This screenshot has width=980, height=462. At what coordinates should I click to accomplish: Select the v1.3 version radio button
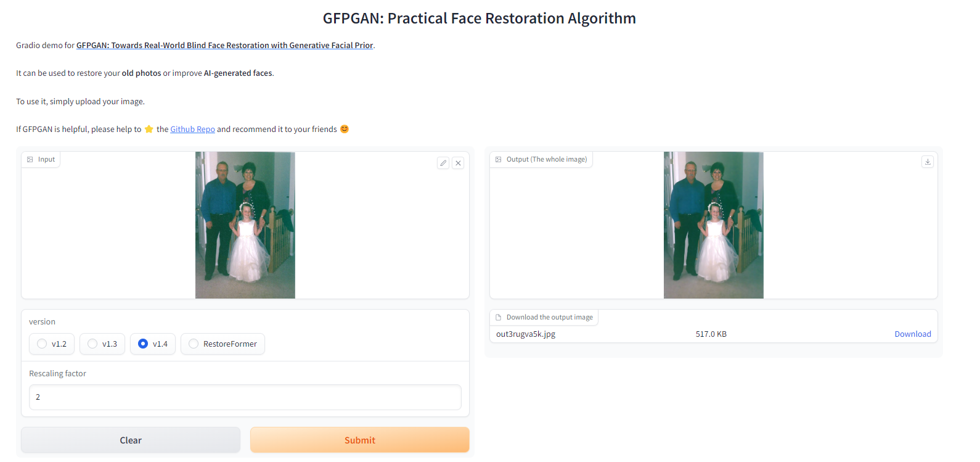click(x=93, y=344)
